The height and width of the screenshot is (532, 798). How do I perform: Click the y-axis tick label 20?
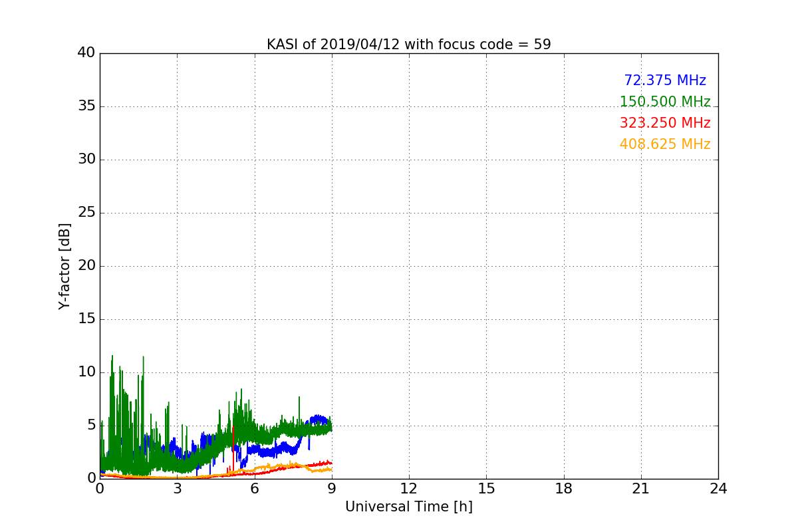coord(87,266)
